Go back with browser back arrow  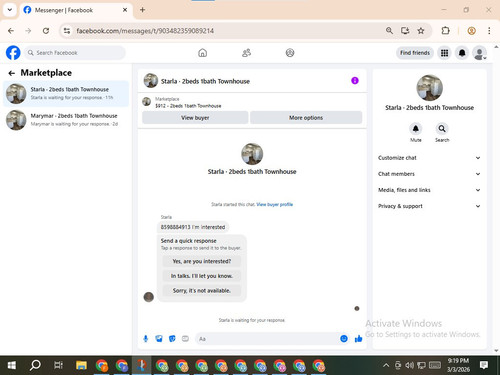(x=11, y=31)
